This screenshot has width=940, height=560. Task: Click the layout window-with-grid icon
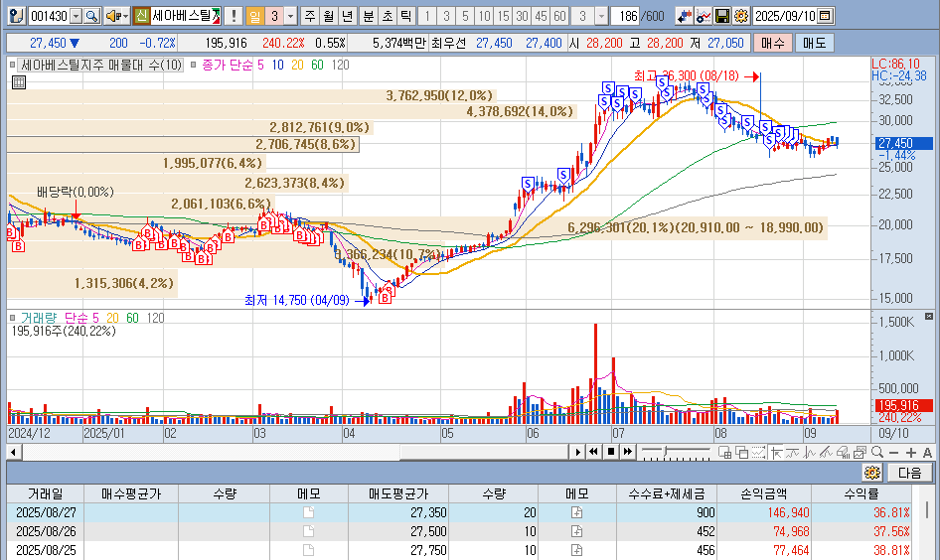(x=724, y=452)
